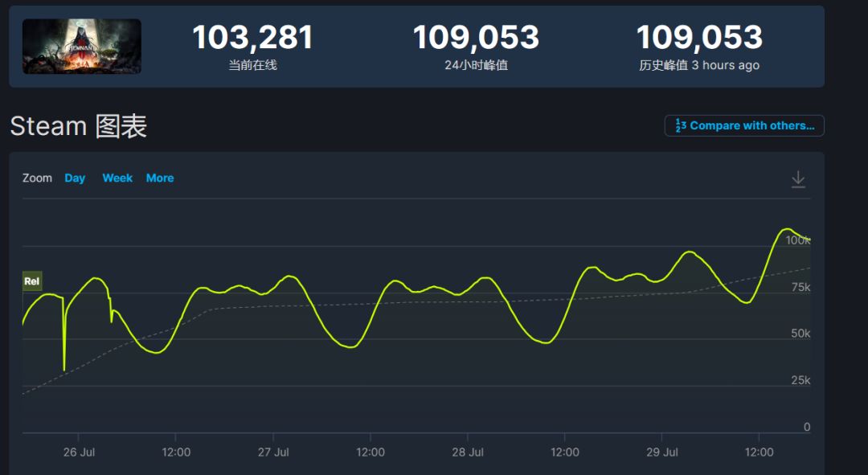
Task: Click the 103,281 current players count
Action: pyautogui.click(x=252, y=38)
